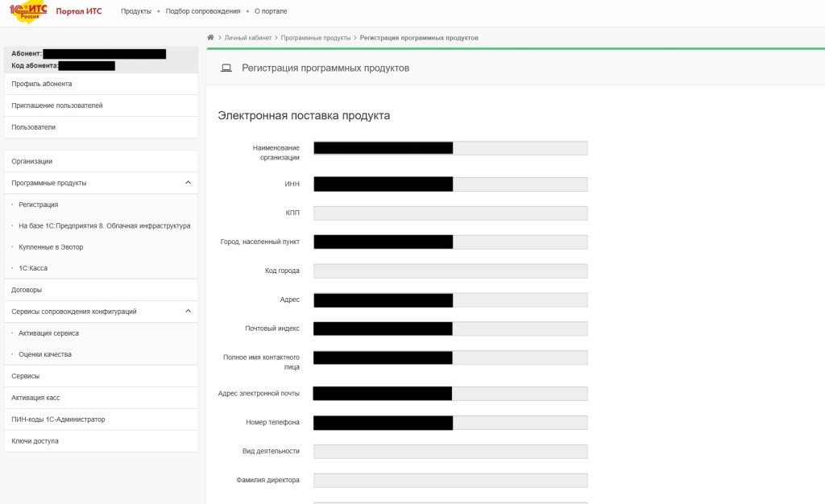The height and width of the screenshot is (504, 825).
Task: Collapse Сервисы сопровождения конфигураций section
Action: 188,311
